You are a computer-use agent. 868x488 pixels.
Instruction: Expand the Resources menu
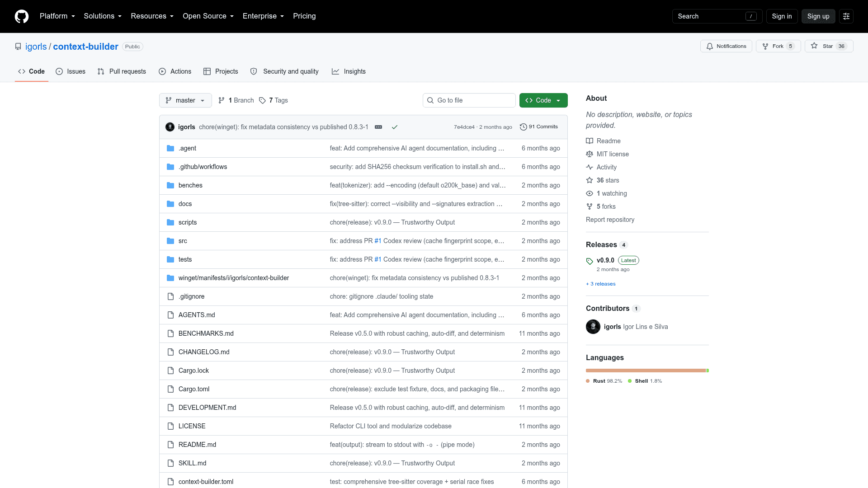[152, 16]
